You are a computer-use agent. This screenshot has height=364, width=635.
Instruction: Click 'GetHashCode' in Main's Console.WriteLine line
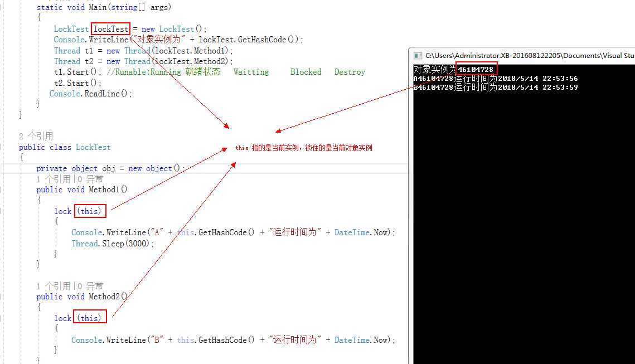261,40
